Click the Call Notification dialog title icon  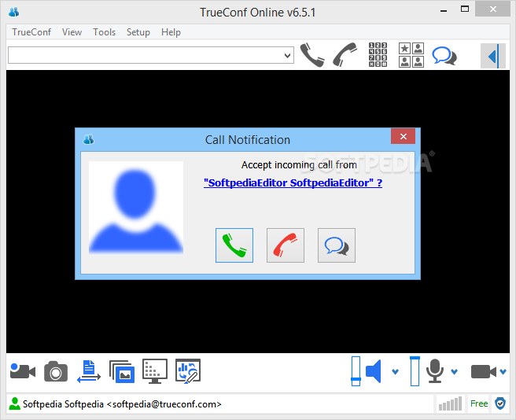pyautogui.click(x=89, y=139)
